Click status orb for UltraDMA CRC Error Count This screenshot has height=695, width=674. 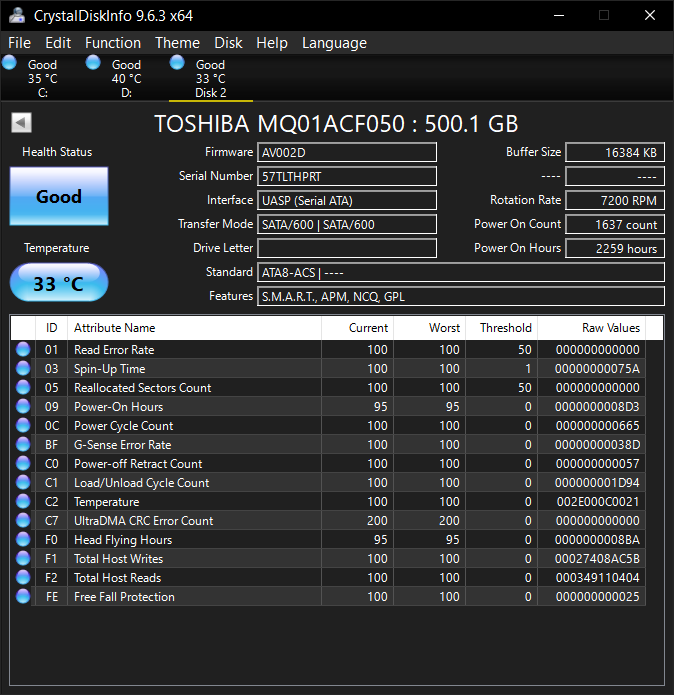click(x=23, y=520)
